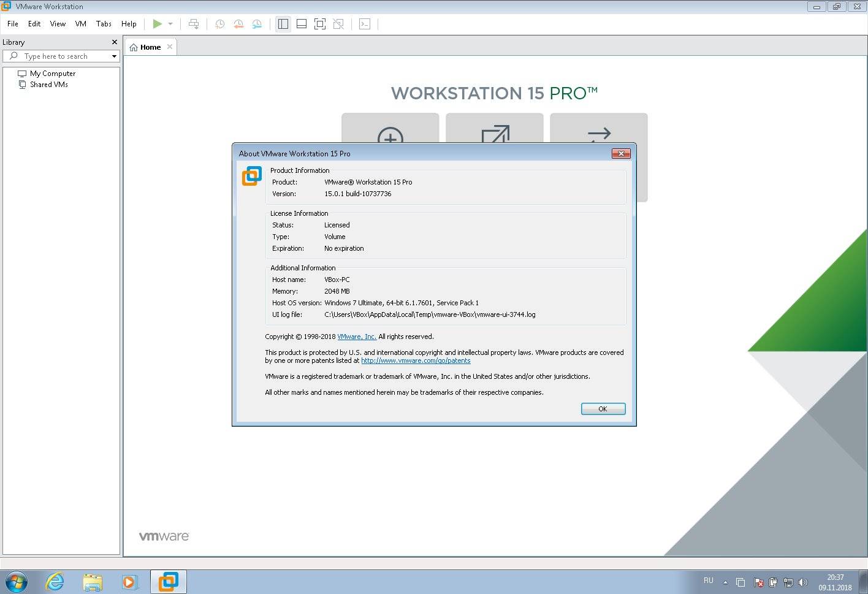Open the Tabs menu
The width and height of the screenshot is (868, 594).
tap(104, 24)
